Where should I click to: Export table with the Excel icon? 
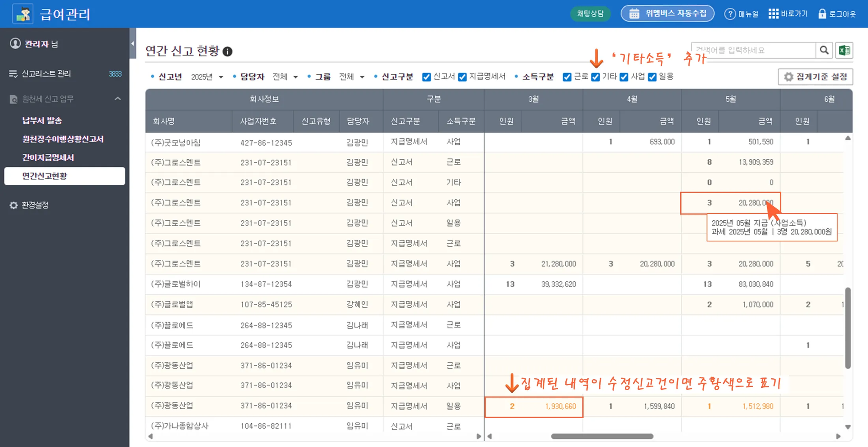tap(844, 50)
